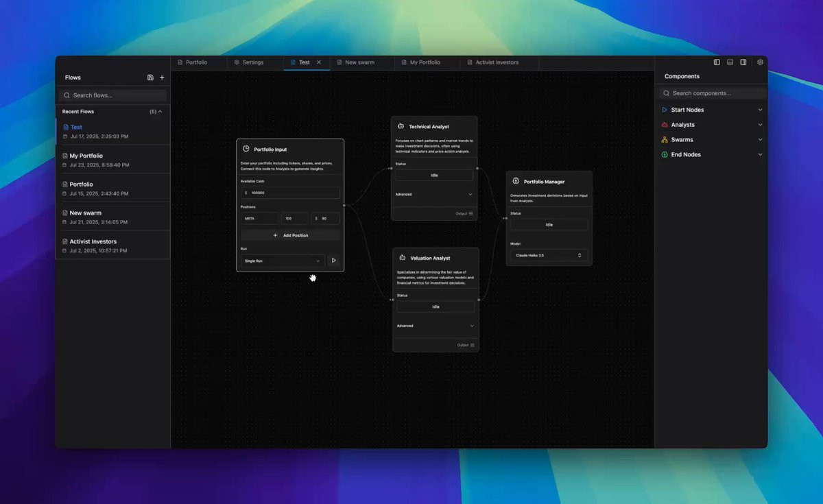823x504 pixels.
Task: Click the META ticker field
Action: click(x=259, y=219)
